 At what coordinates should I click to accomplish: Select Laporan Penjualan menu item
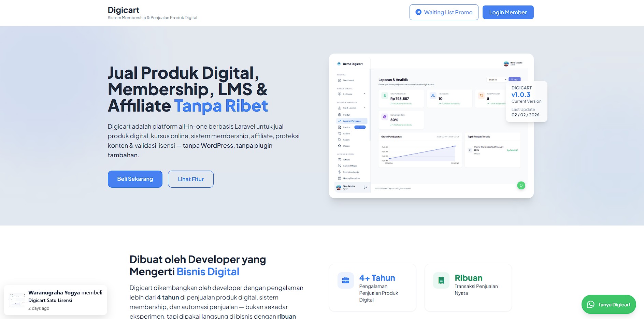point(352,121)
